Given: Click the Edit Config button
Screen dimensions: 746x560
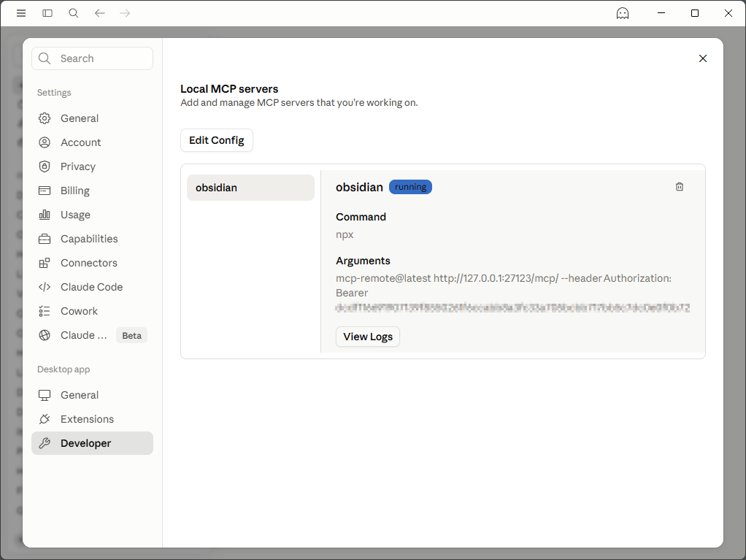Looking at the screenshot, I should 217,140.
